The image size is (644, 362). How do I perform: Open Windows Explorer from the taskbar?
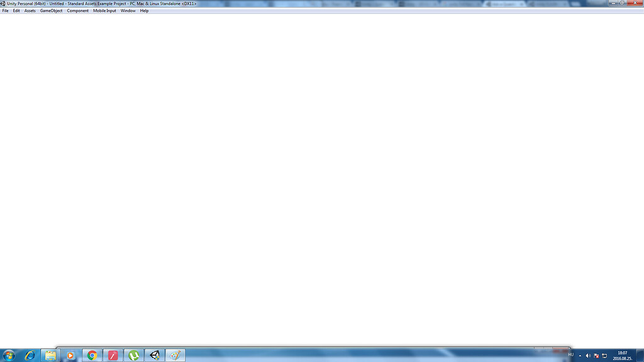click(x=50, y=356)
